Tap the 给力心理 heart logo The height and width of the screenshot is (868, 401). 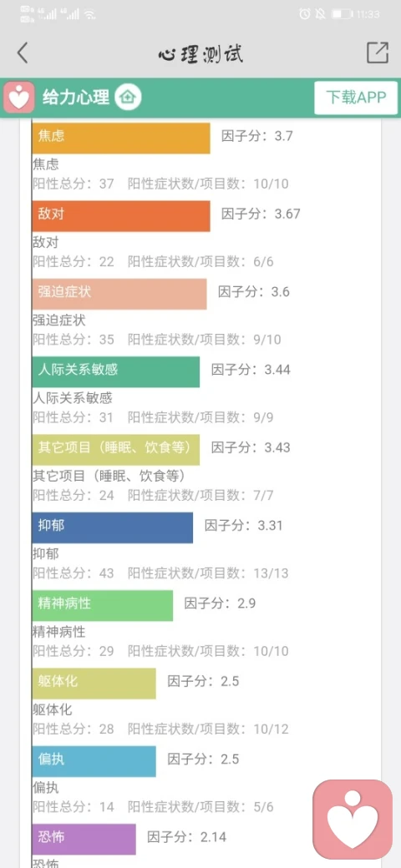coord(19,97)
